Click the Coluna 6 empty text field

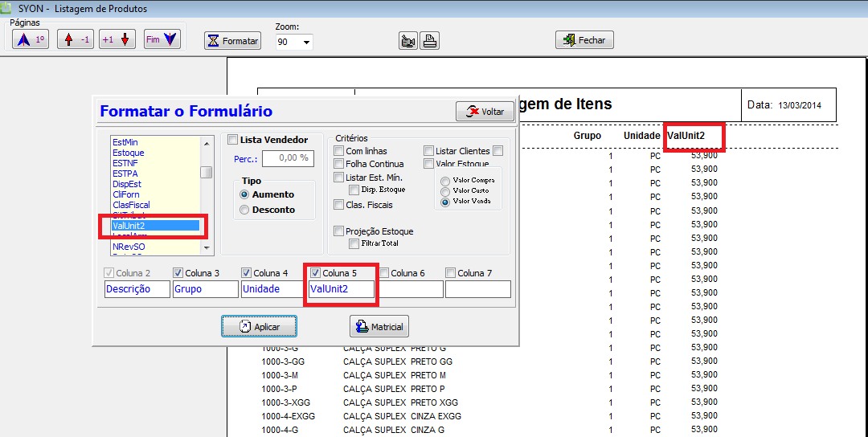(411, 289)
